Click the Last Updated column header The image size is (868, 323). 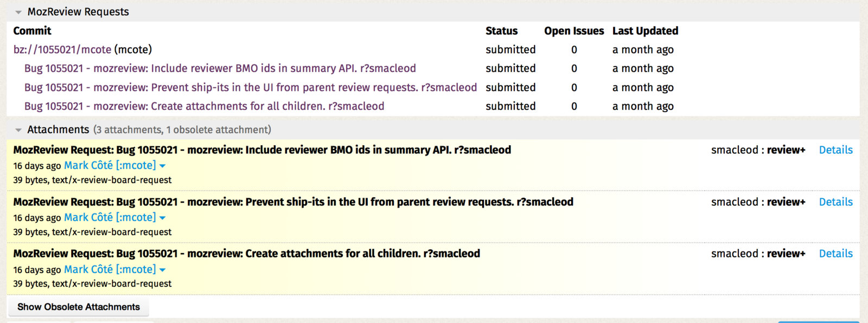tap(645, 31)
